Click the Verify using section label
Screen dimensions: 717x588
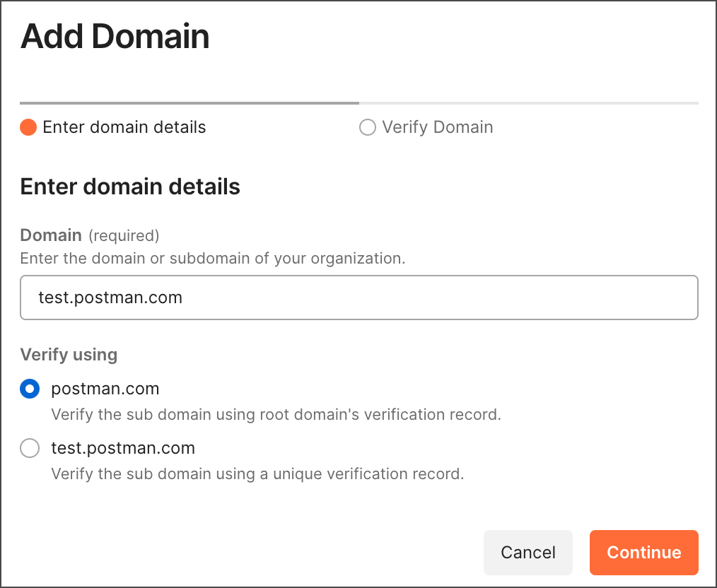pos(68,354)
